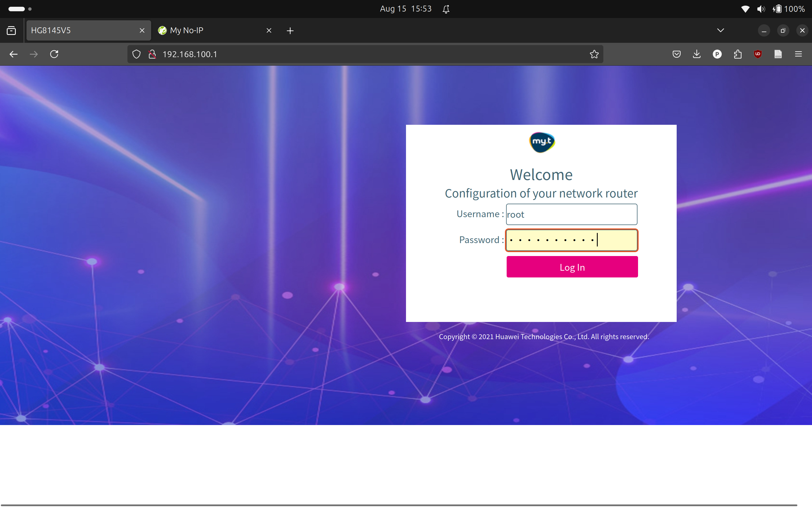Reload the current page
This screenshot has width=812, height=507.
tap(54, 54)
